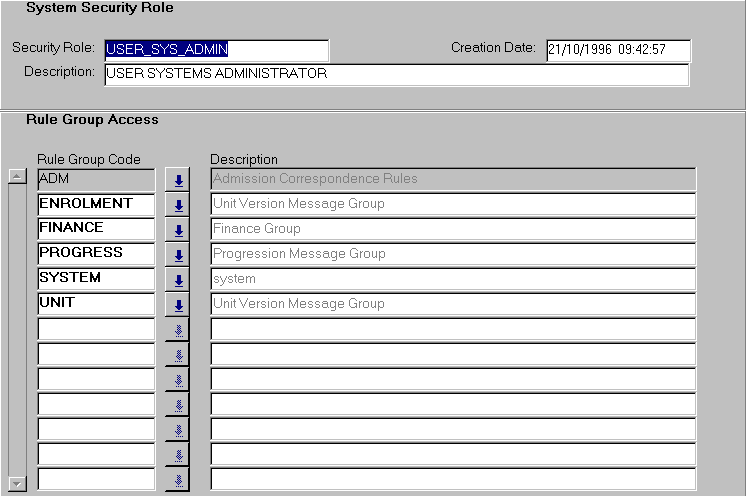This screenshot has height=496, width=747.
Task: Select the Creation Date field
Action: pos(618,50)
